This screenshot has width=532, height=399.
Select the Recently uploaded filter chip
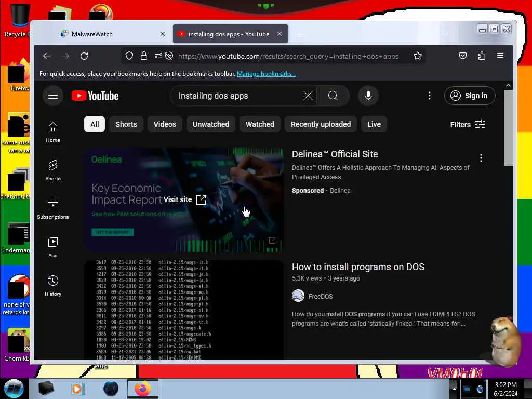321,124
